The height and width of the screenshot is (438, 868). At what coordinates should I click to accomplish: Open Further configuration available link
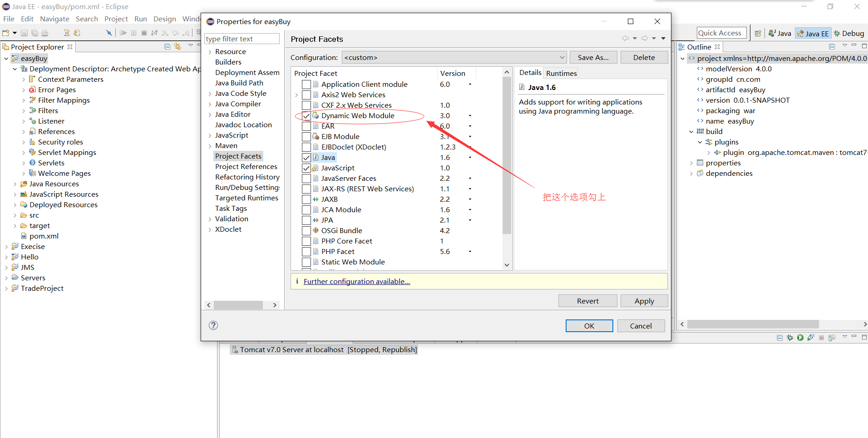[356, 282]
